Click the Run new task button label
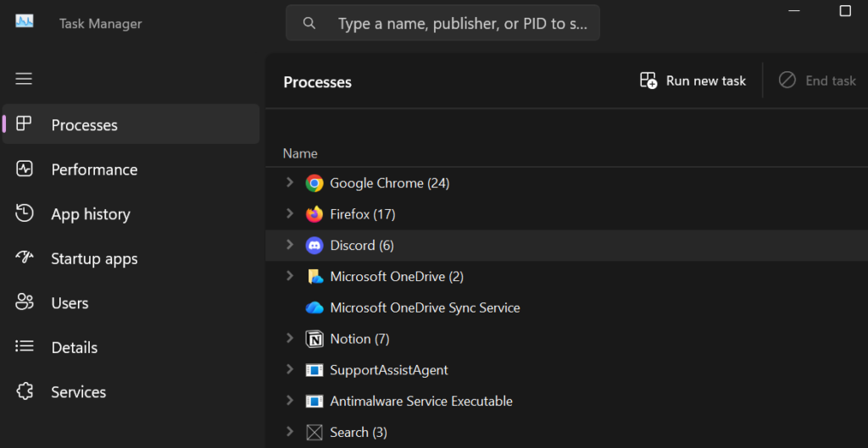Viewport: 868px width, 448px height. tap(706, 80)
